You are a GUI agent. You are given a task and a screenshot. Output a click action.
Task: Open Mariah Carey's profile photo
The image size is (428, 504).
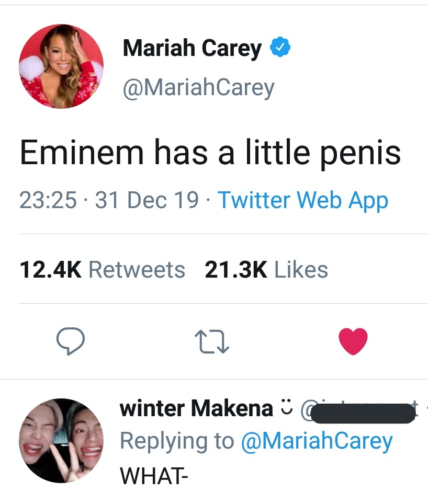coord(61,66)
